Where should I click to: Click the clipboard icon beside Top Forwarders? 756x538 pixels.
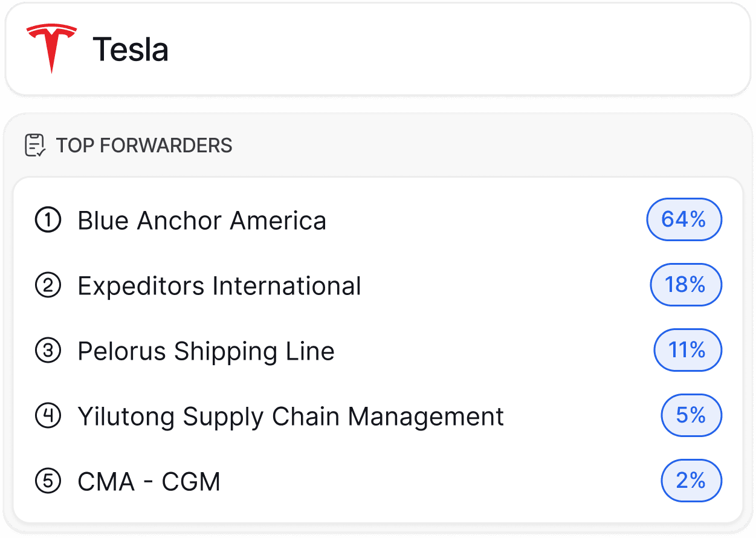click(35, 145)
